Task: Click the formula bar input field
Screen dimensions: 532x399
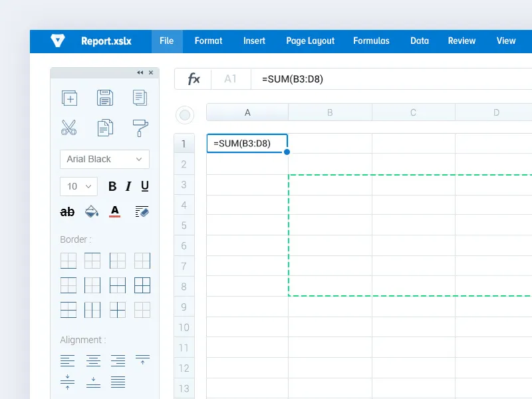Action: (392, 79)
